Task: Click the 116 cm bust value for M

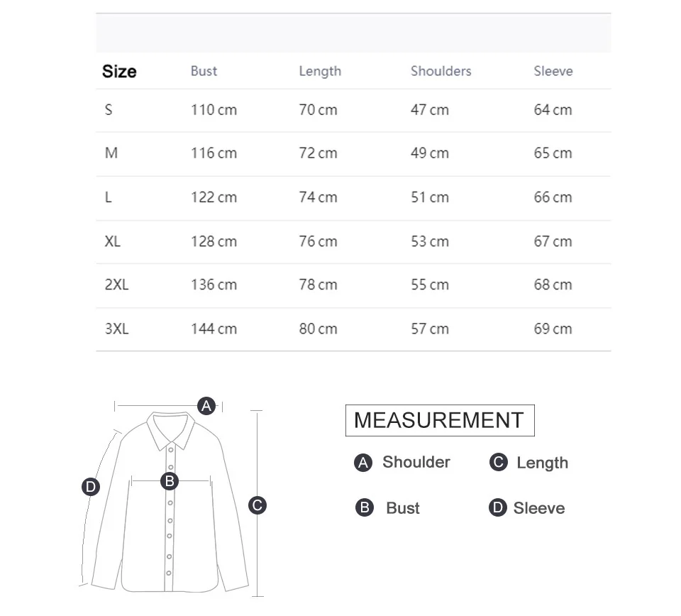Action: coord(214,153)
